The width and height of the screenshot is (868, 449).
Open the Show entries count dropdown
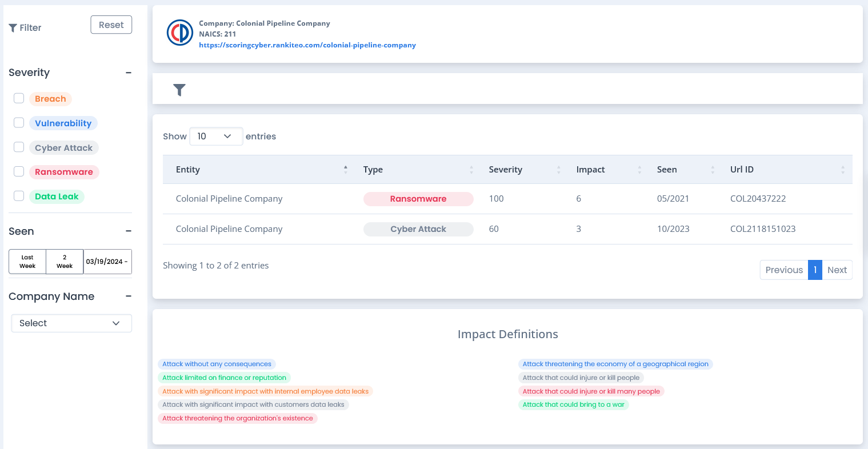(215, 137)
